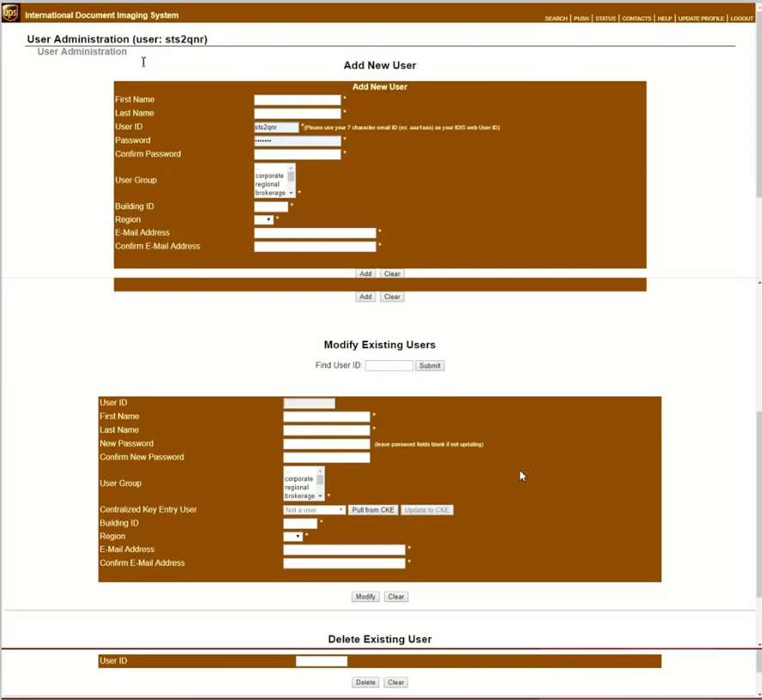
Task: Click the Find User ID field
Action: (390, 365)
